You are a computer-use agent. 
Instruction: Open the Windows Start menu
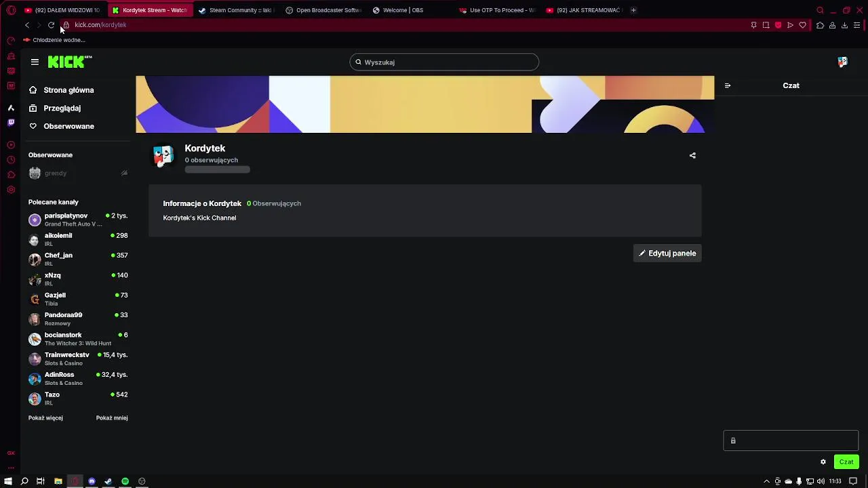(8, 481)
